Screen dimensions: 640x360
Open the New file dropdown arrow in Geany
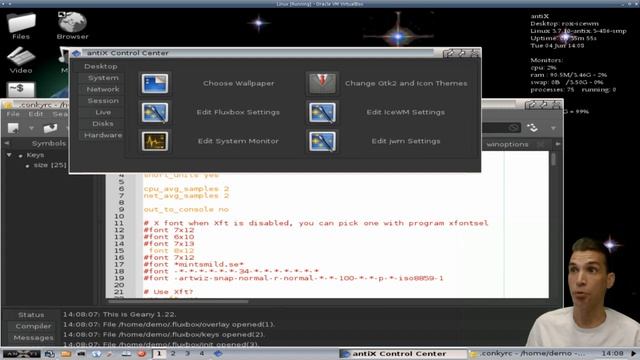coord(31,128)
